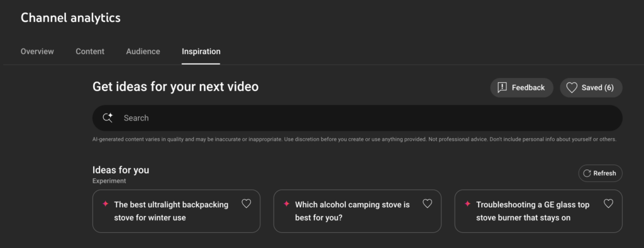
Task: Click the circular arrow Refresh icon
Action: coord(587,173)
